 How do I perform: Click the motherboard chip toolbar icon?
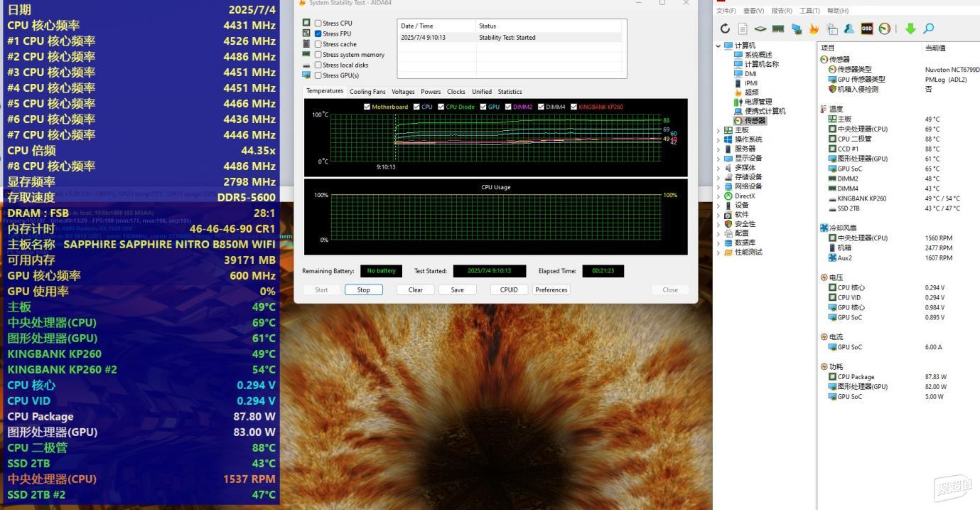pyautogui.click(x=760, y=28)
